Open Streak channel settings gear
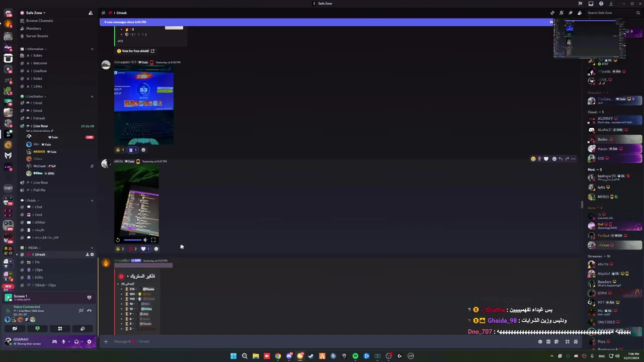The height and width of the screenshot is (362, 644). 92,254
